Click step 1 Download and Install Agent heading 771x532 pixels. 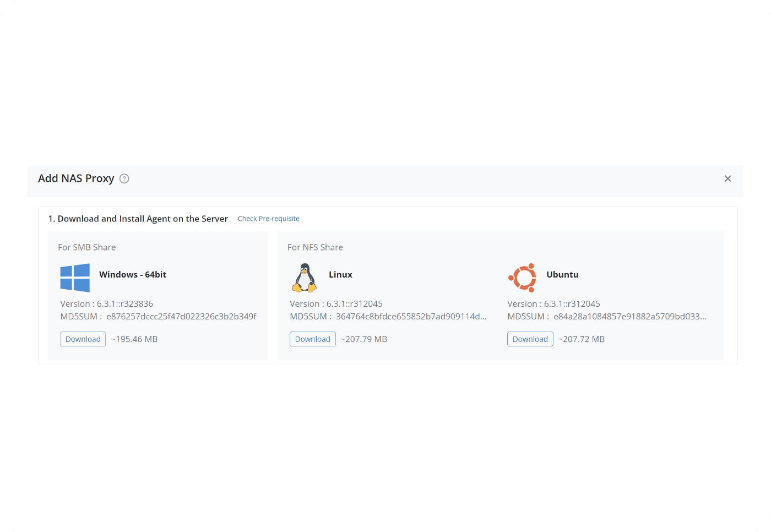click(x=138, y=219)
